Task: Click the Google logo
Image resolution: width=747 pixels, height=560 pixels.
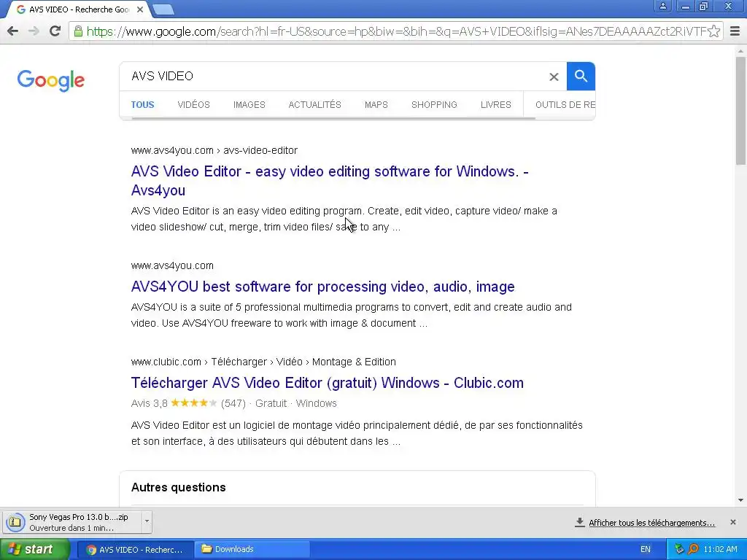Action: 50,80
